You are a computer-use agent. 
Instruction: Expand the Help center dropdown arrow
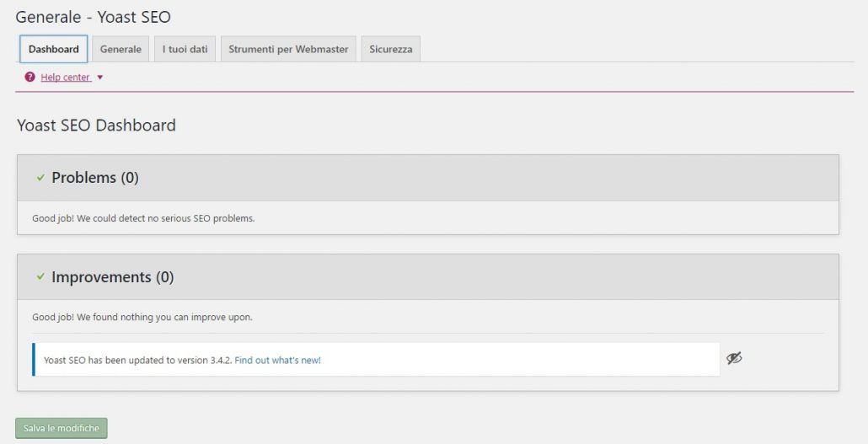pos(100,78)
